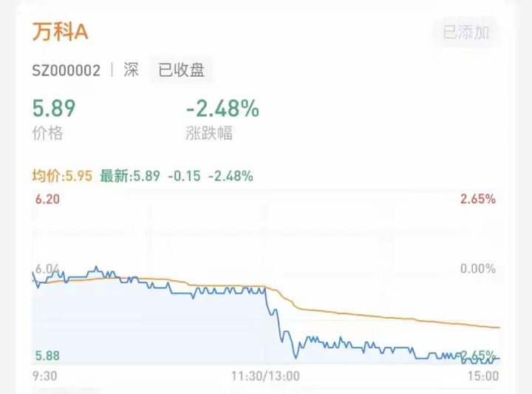Tap the 已收盘 status badge

[x=181, y=71]
